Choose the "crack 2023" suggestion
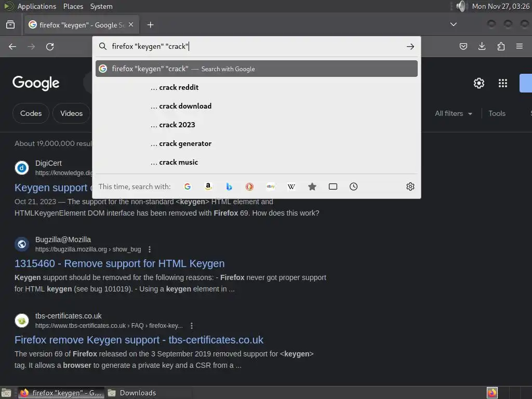Image resolution: width=532 pixels, height=399 pixels. (257, 125)
